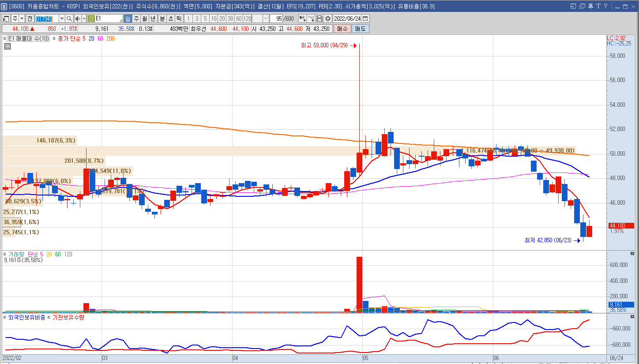639x364 pixels.
Task: Click the stock code field 017940
Action: point(47,19)
